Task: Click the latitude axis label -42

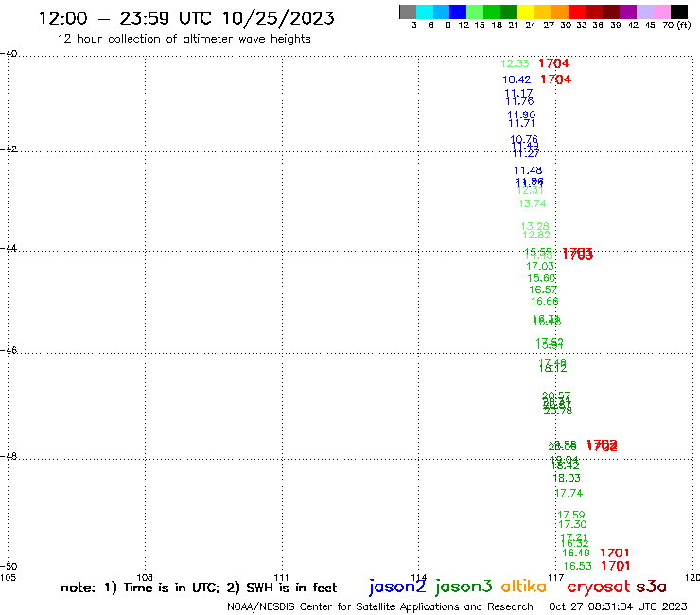Action: coord(9,149)
